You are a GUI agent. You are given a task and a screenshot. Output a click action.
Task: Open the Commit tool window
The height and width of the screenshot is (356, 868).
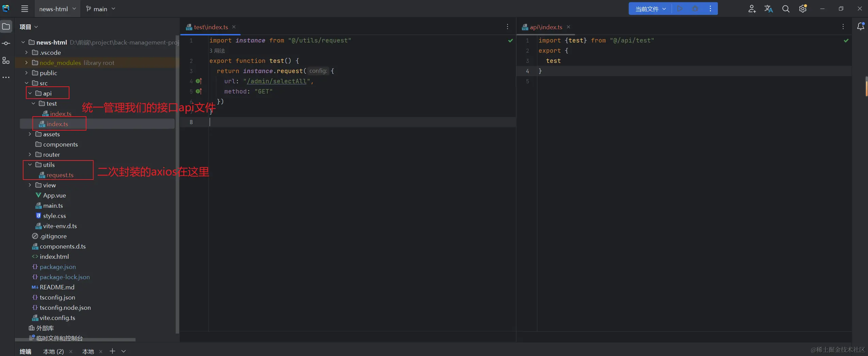pos(6,44)
